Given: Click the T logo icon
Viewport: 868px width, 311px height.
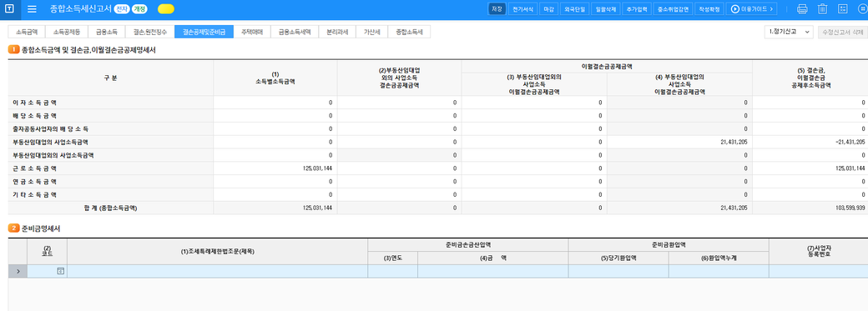Looking at the screenshot, I should tap(10, 9).
